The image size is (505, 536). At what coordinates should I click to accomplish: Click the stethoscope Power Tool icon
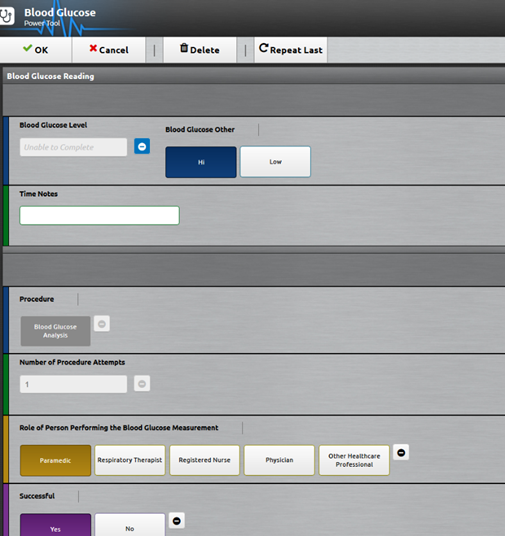pos(6,16)
